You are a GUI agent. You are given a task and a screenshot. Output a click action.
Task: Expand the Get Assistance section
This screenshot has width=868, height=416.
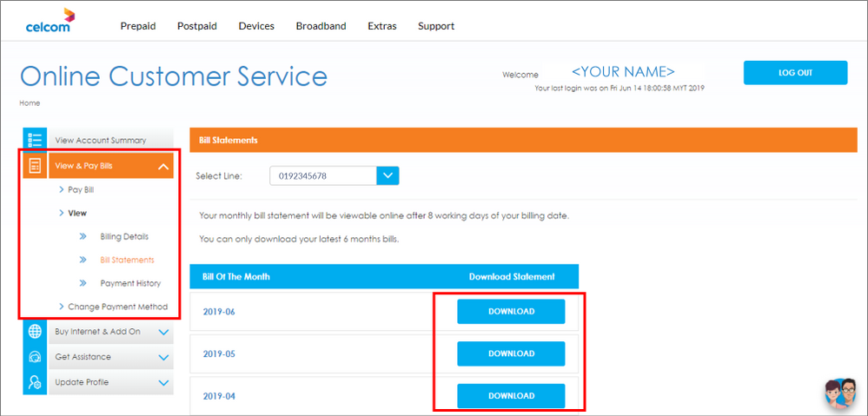click(163, 357)
